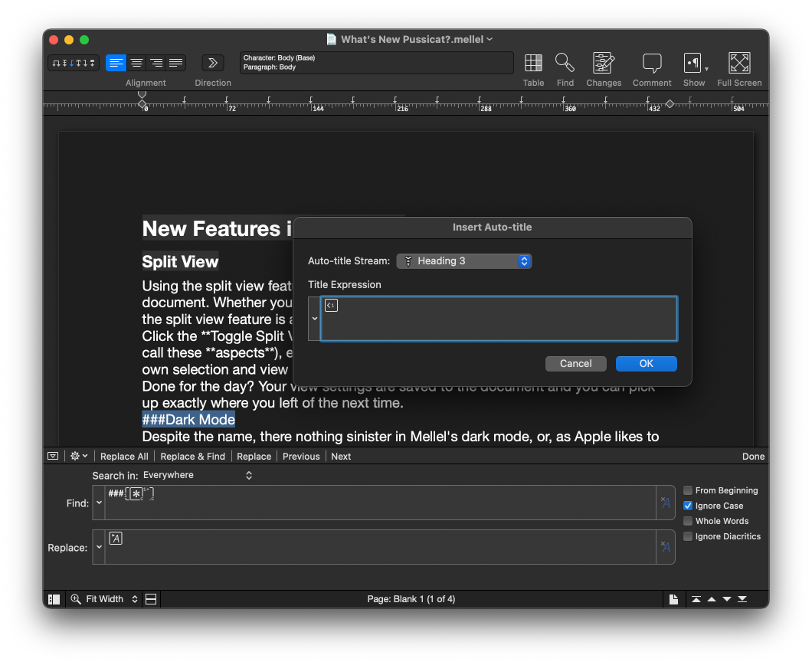Click the auto-title token in Title Expression
This screenshot has width=812, height=665.
tap(331, 305)
